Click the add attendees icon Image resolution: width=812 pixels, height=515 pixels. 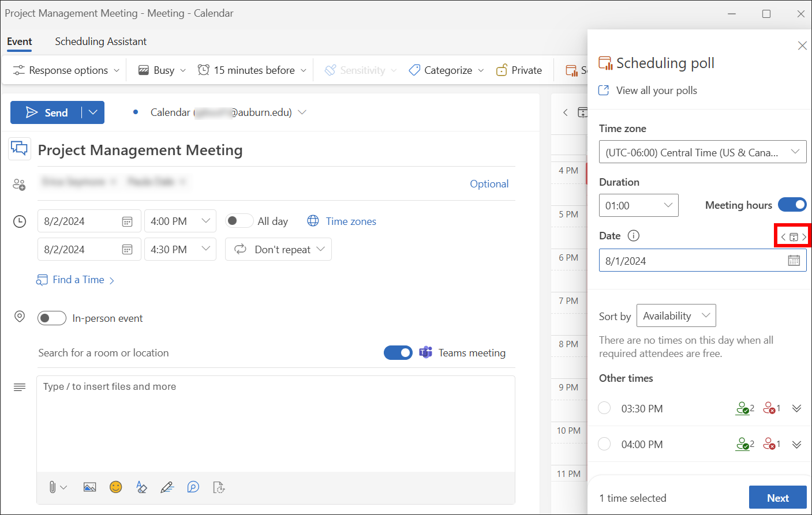pyautogui.click(x=19, y=185)
